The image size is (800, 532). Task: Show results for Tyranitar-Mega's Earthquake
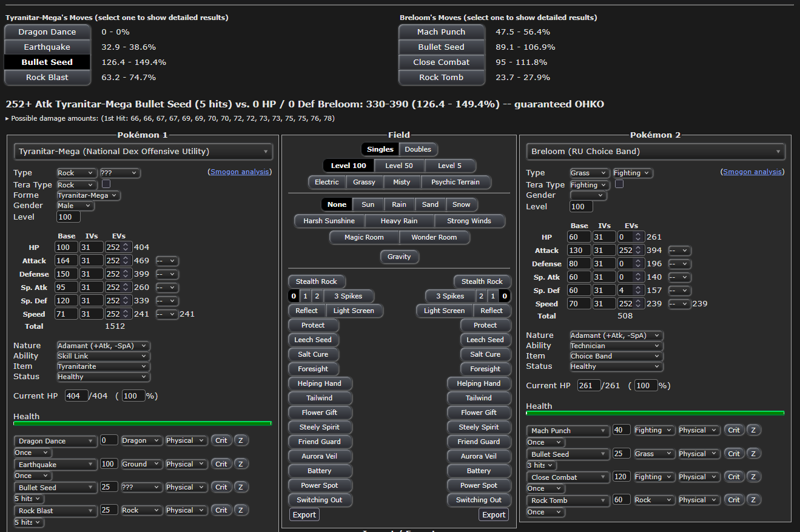coord(47,47)
